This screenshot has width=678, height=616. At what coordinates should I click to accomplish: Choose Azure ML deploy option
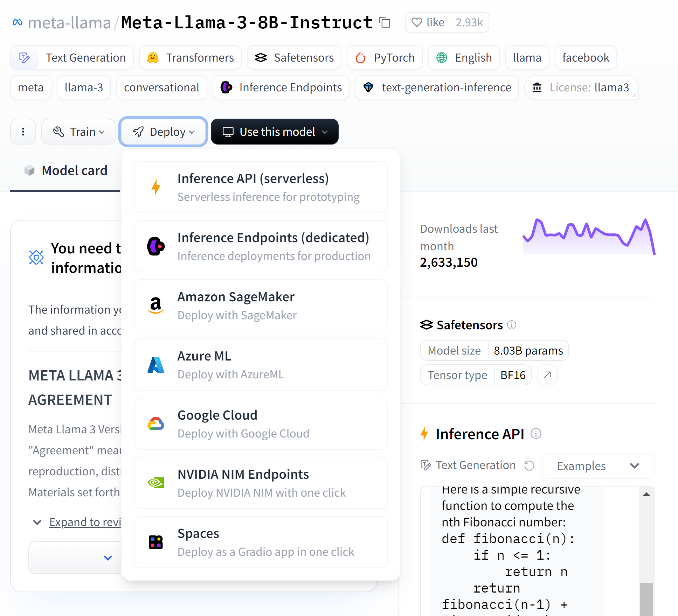(x=261, y=365)
